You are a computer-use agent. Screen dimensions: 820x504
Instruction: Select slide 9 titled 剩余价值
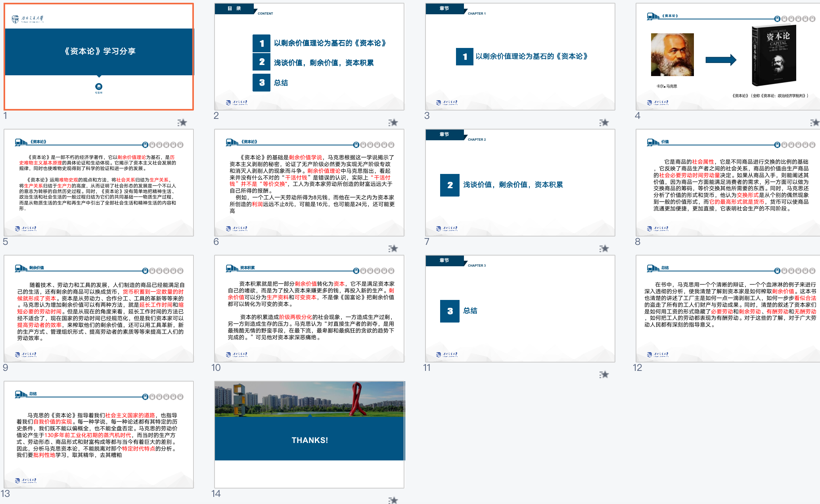pyautogui.click(x=99, y=309)
